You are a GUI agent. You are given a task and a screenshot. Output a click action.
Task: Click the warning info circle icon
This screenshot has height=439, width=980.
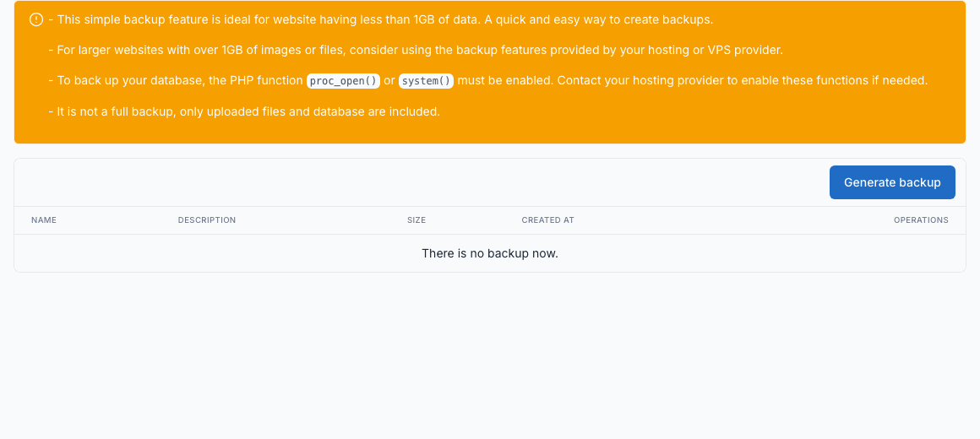point(36,19)
